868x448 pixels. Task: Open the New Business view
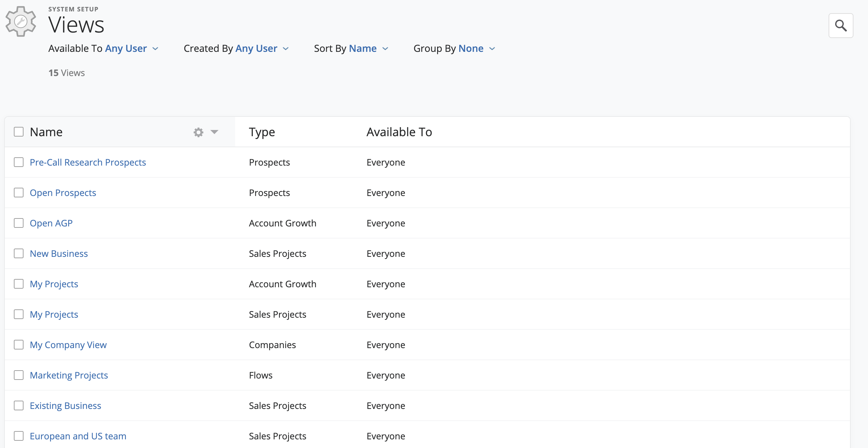pyautogui.click(x=59, y=254)
